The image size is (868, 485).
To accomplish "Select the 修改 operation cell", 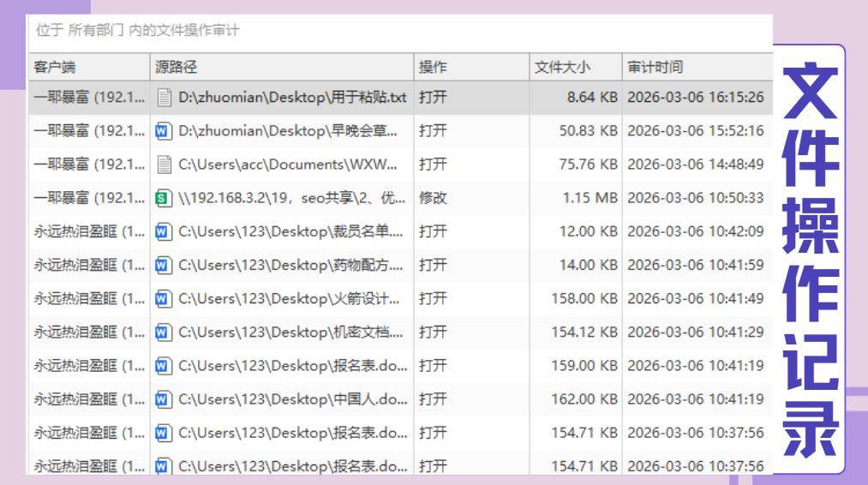I will coord(433,198).
